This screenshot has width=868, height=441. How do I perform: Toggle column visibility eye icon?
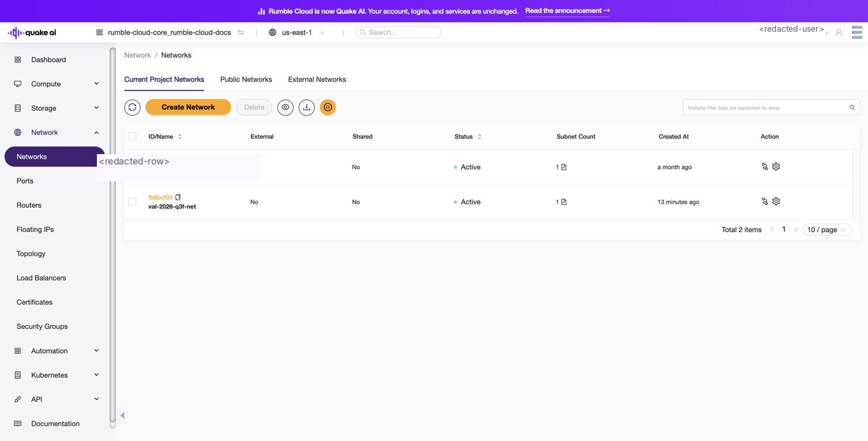(285, 107)
